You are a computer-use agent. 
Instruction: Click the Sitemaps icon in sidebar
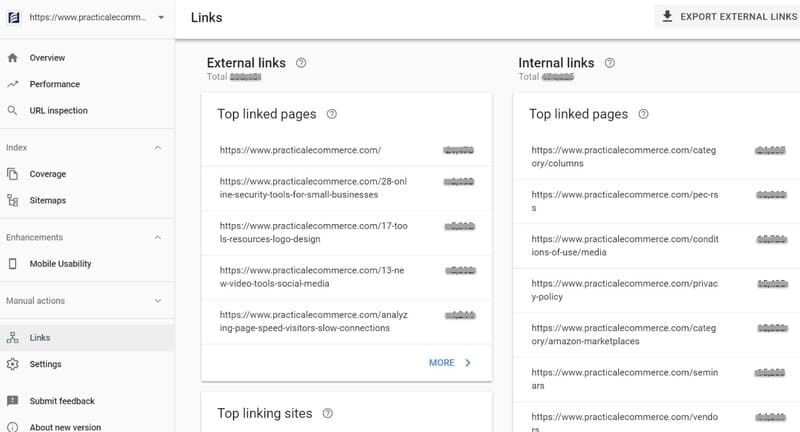point(12,200)
